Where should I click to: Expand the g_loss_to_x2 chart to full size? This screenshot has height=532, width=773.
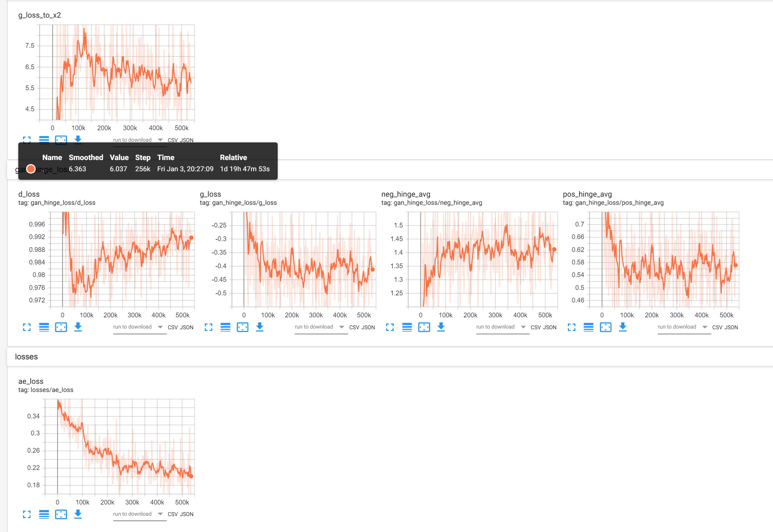[27, 140]
